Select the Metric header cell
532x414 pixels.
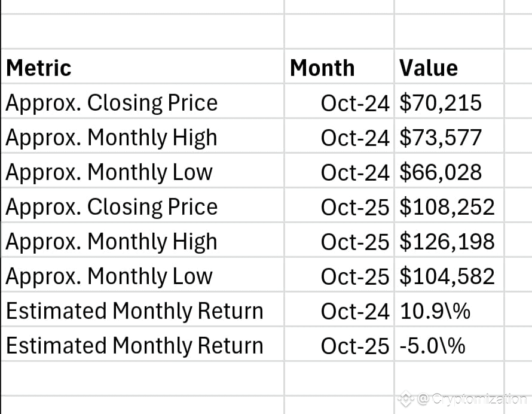click(x=142, y=66)
